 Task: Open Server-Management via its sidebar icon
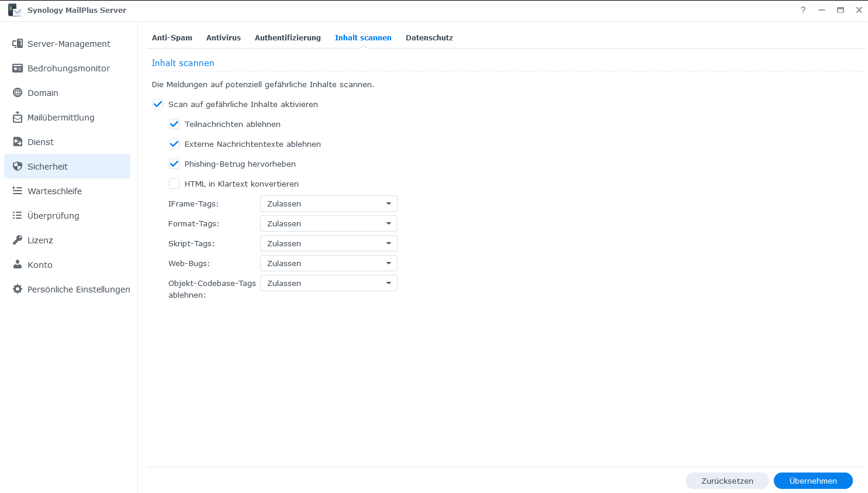click(18, 44)
